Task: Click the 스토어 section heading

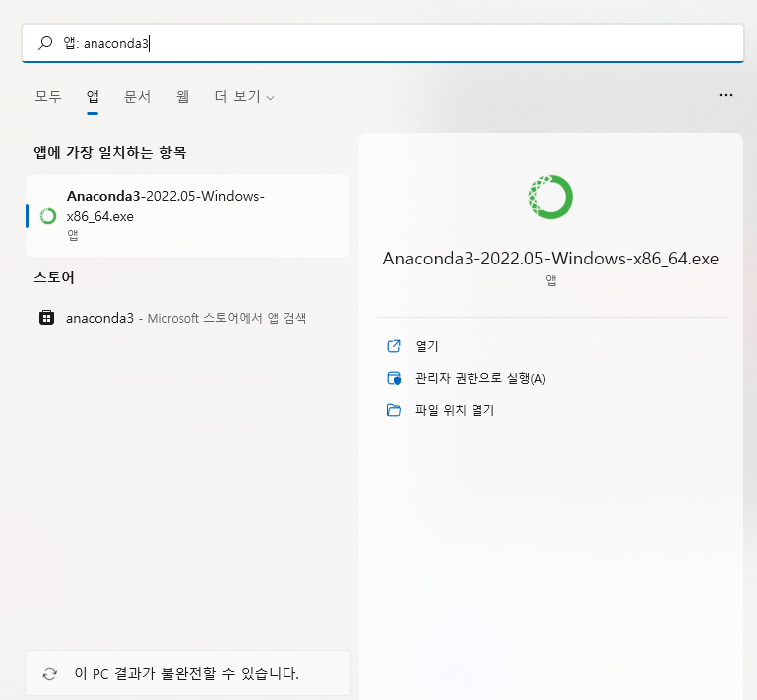Action: coord(54,277)
